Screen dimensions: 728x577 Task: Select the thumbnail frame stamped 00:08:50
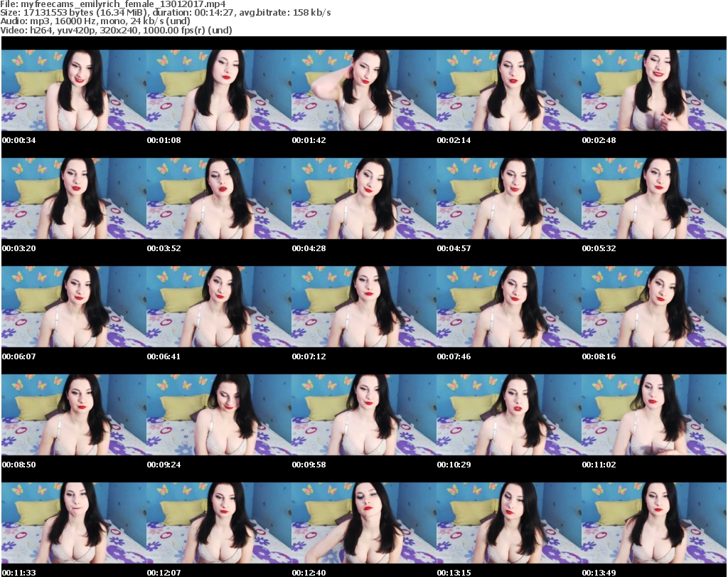click(74, 415)
